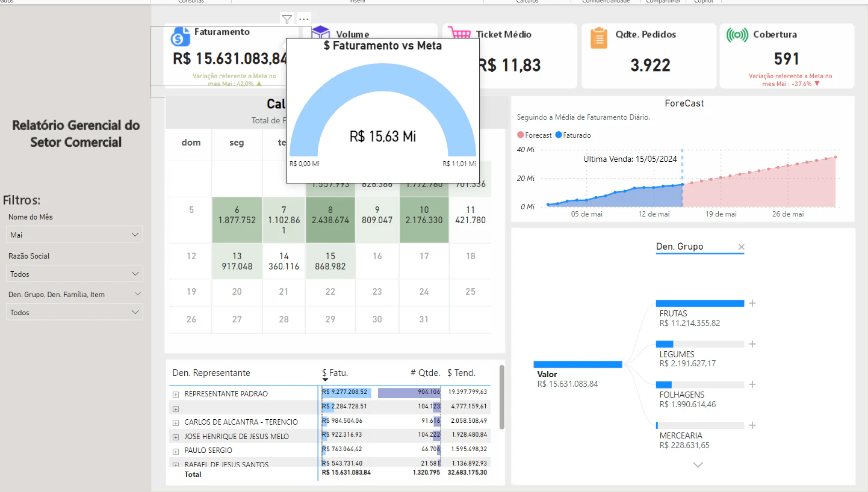Click the Volume box icon
The width and height of the screenshot is (868, 492).
pos(321,32)
